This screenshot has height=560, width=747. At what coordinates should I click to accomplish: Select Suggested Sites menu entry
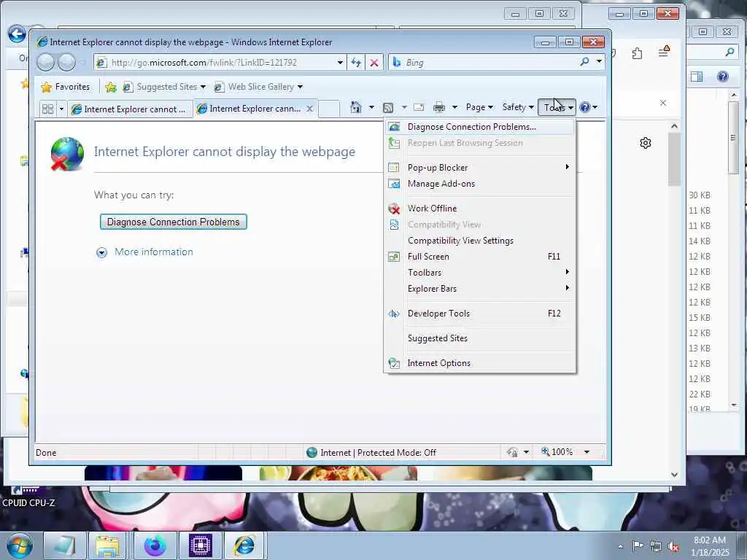pyautogui.click(x=480, y=338)
